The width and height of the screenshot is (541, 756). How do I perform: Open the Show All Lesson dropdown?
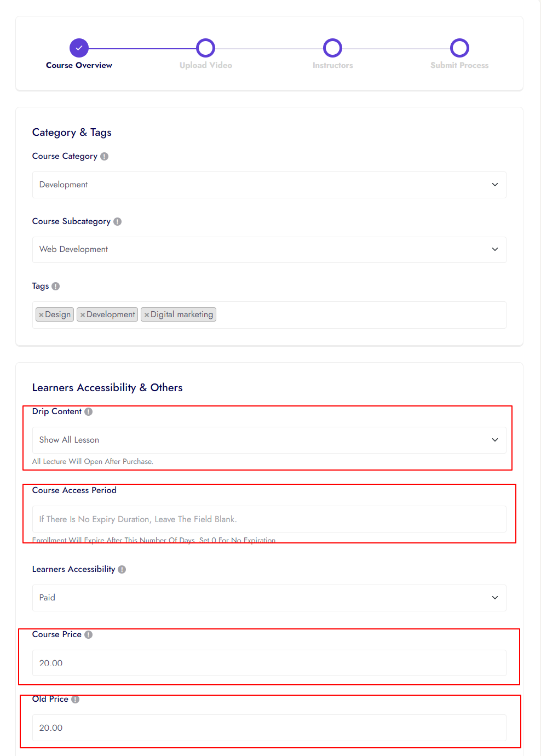click(269, 440)
